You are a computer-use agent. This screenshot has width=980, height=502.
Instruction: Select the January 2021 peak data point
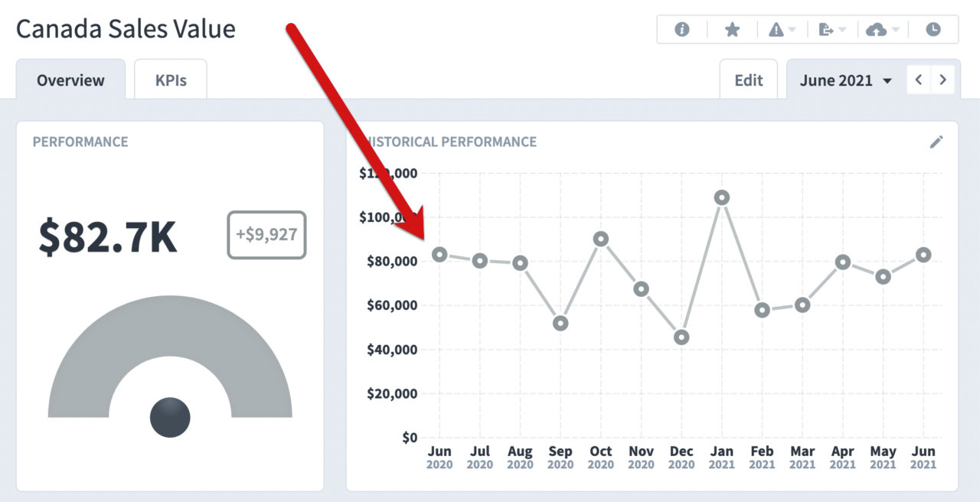pyautogui.click(x=722, y=197)
